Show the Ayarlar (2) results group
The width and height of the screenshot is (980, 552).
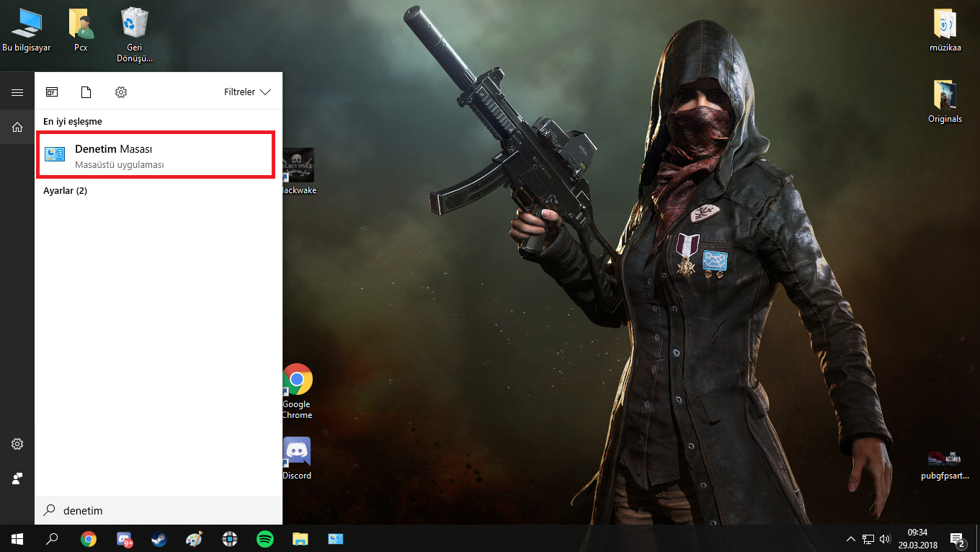(65, 190)
